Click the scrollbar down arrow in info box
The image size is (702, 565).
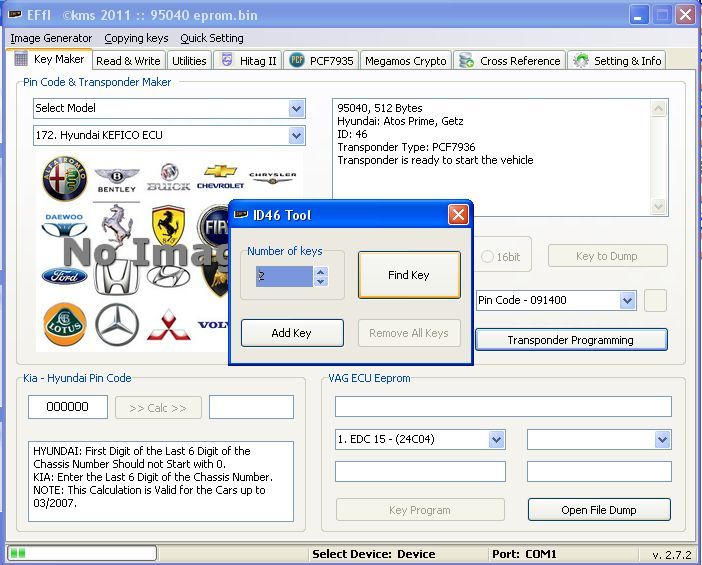point(658,206)
